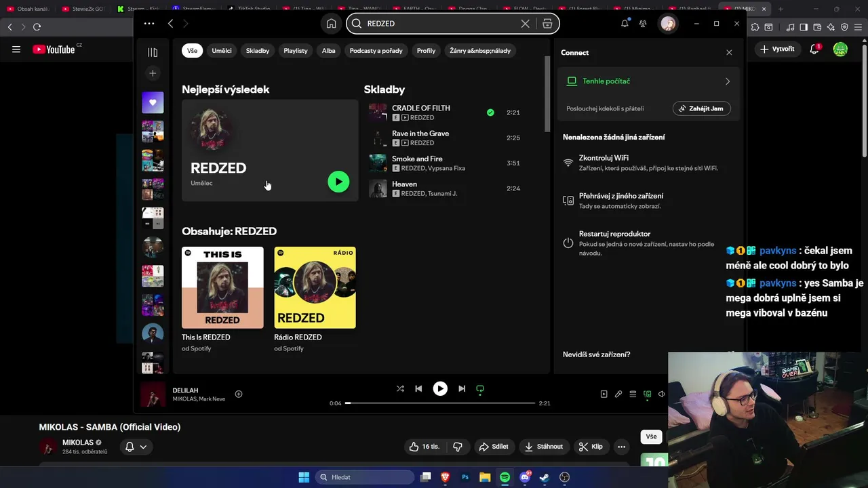Screen dimensions: 868x488
Task: Click in the REDZED search input
Action: [441, 24]
